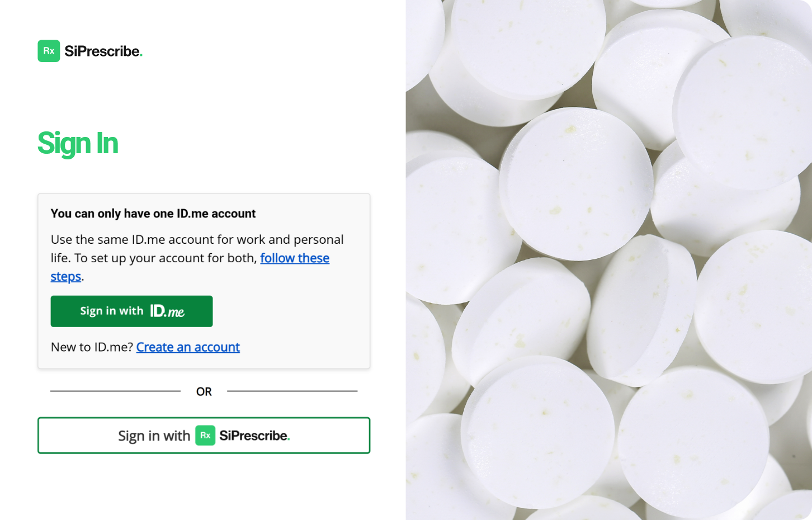Click the "You can only have one ID.me account" heading
The height and width of the screenshot is (520, 812).
(153, 214)
